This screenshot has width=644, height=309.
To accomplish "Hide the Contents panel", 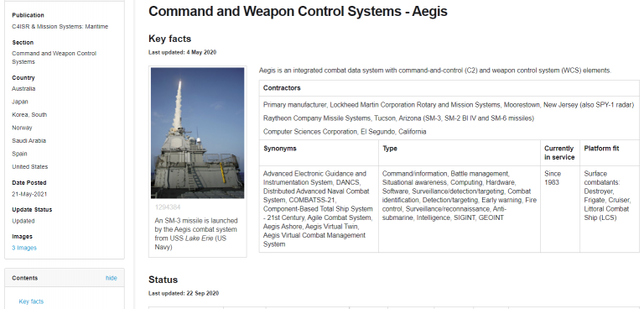I will point(112,278).
